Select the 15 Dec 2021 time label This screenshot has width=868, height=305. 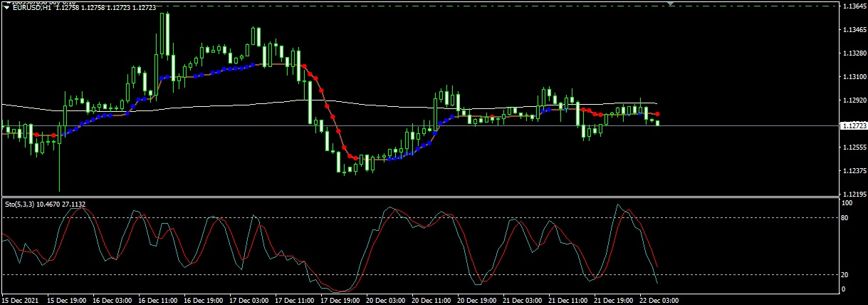[21, 301]
